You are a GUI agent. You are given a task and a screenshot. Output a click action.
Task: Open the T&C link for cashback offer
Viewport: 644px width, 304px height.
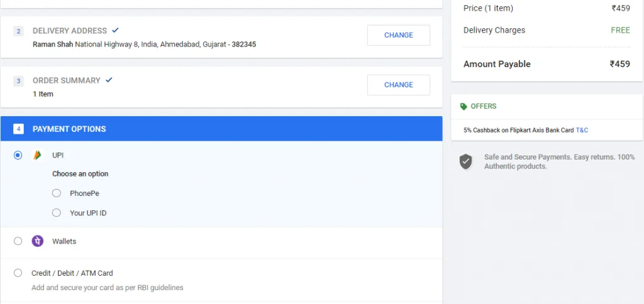point(582,130)
